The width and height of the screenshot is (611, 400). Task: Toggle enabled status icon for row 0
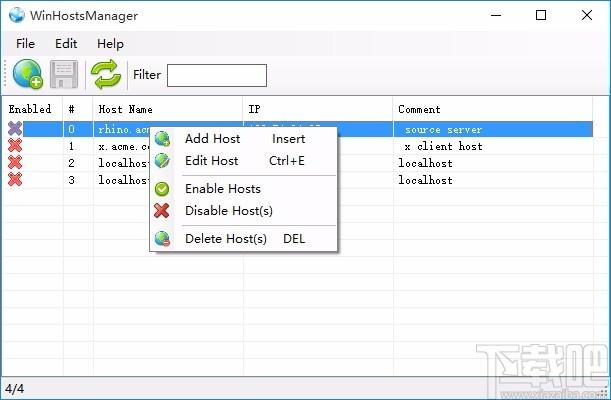tap(15, 129)
